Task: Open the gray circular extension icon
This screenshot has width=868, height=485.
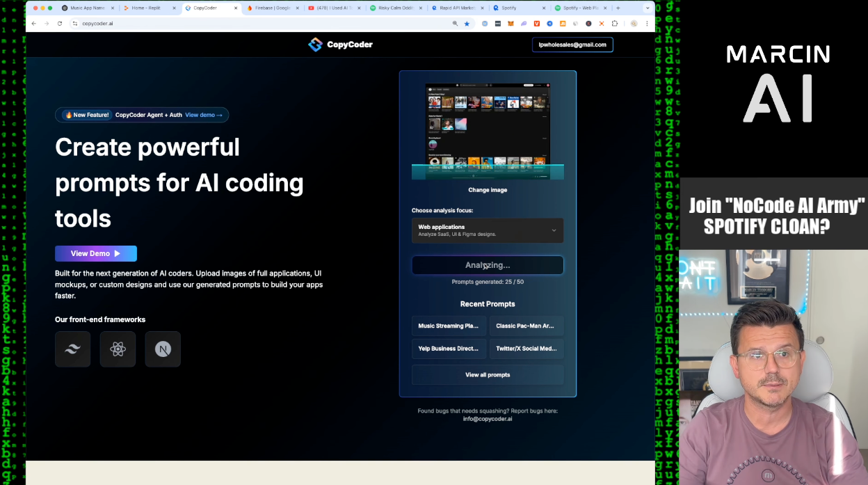Action: click(x=575, y=23)
